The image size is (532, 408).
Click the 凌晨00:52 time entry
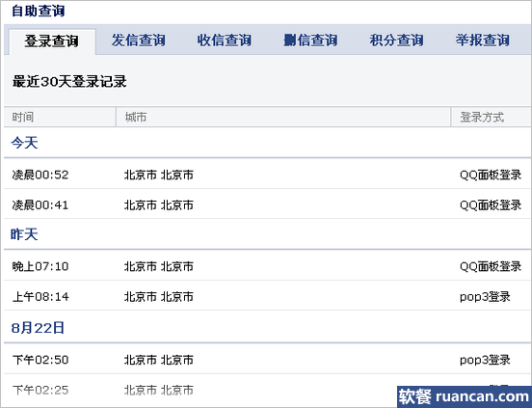[40, 175]
